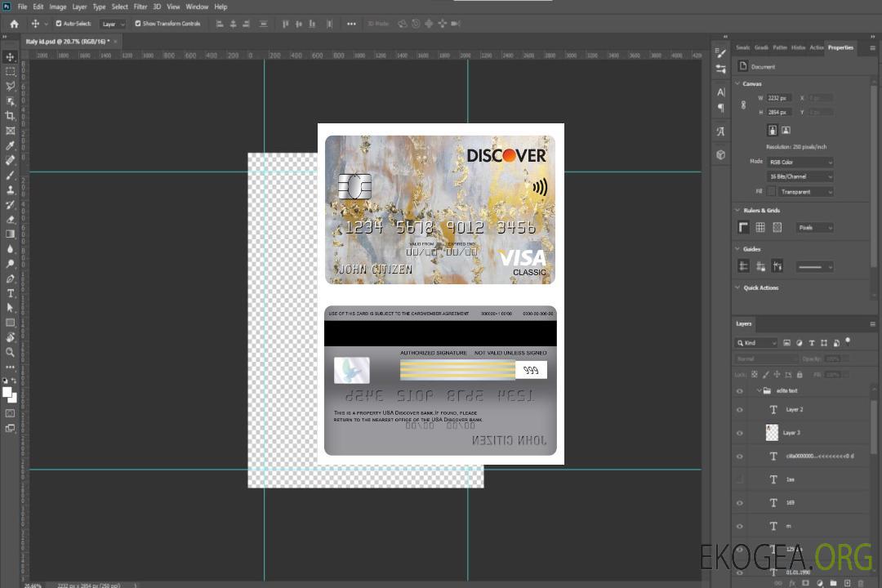Toggle Show Transform Controls checkbox
Image resolution: width=882 pixels, height=588 pixels.
tap(138, 24)
